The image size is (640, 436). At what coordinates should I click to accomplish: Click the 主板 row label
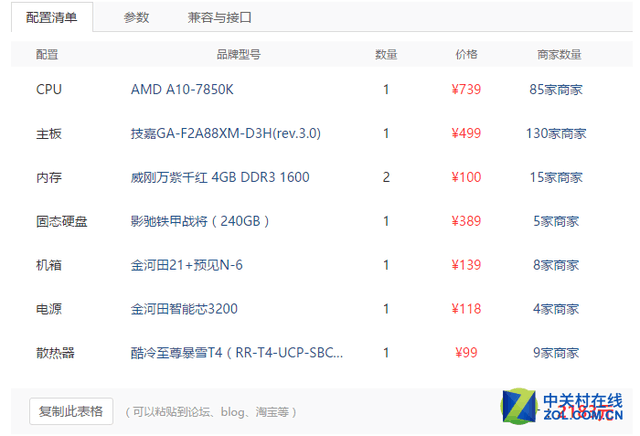(49, 133)
